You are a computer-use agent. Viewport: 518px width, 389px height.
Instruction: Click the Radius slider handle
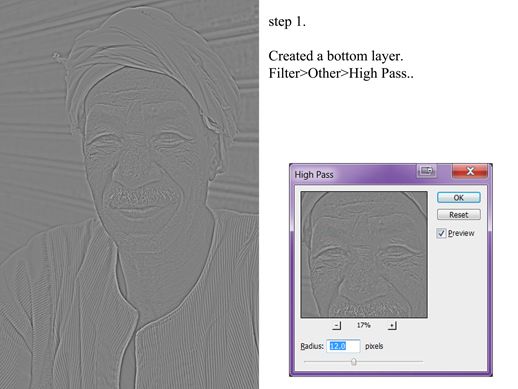click(354, 362)
